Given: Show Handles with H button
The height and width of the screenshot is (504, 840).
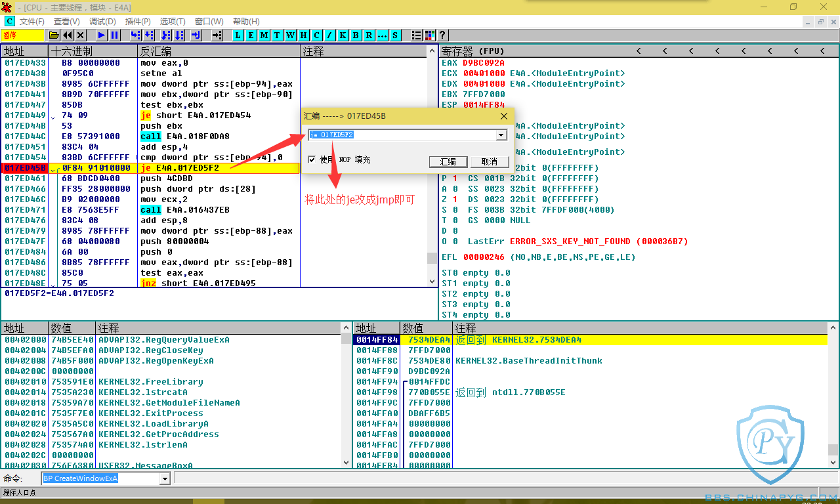Looking at the screenshot, I should (x=304, y=35).
